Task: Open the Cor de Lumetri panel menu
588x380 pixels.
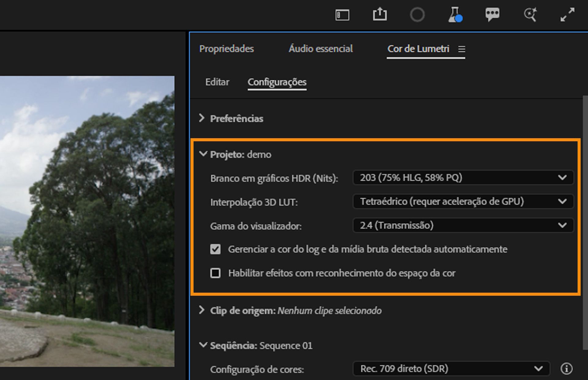Action: (462, 49)
